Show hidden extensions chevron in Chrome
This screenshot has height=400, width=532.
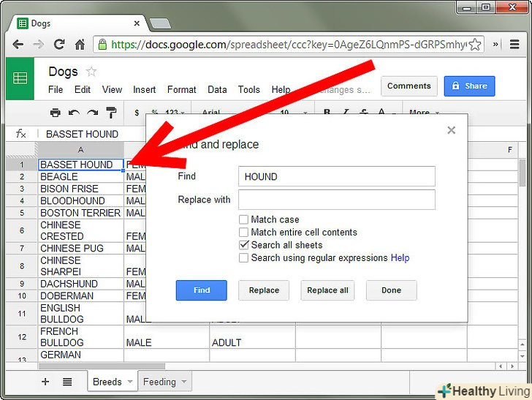pyautogui.click(x=495, y=44)
